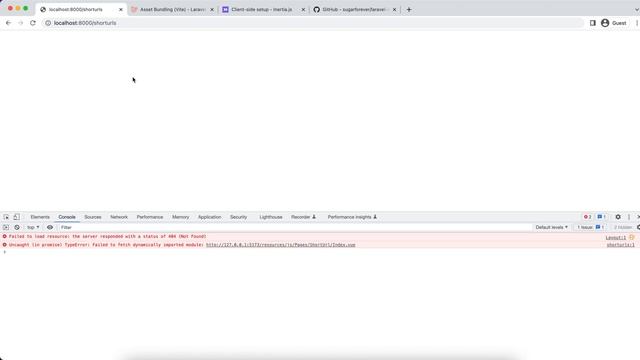Open the Network panel
The height and width of the screenshot is (360, 640).
pyautogui.click(x=119, y=217)
